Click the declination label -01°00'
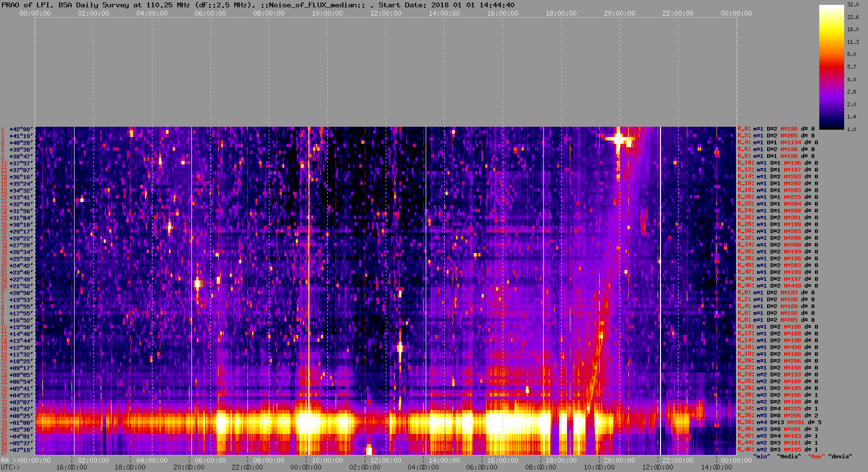Image resolution: width=868 pixels, height=472 pixels. [21, 423]
